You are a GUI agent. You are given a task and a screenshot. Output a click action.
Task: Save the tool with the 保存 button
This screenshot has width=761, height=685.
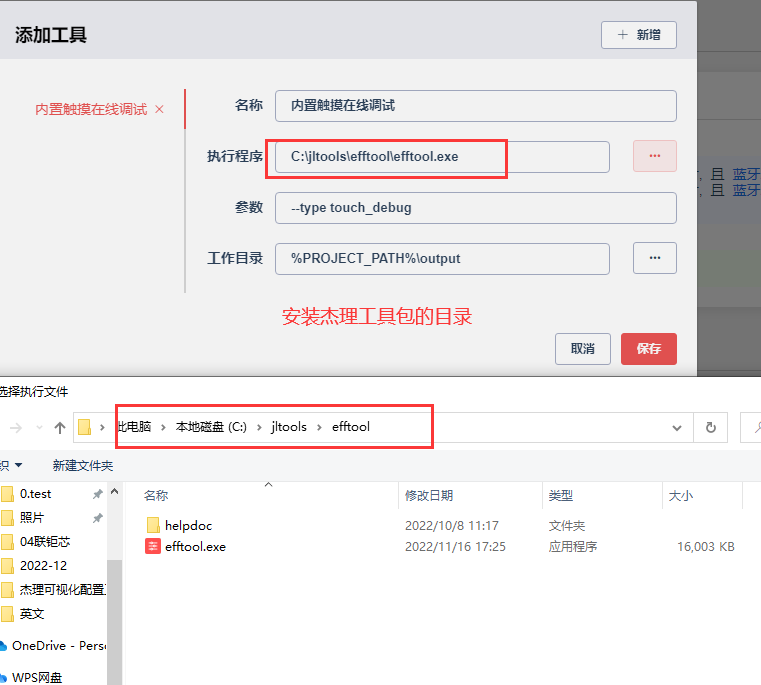pyautogui.click(x=649, y=349)
